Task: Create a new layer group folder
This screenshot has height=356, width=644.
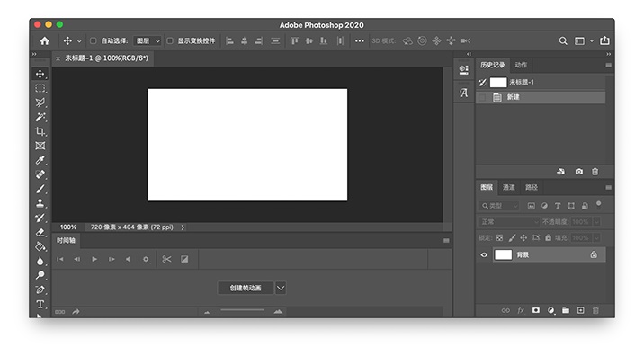Action: point(566,310)
